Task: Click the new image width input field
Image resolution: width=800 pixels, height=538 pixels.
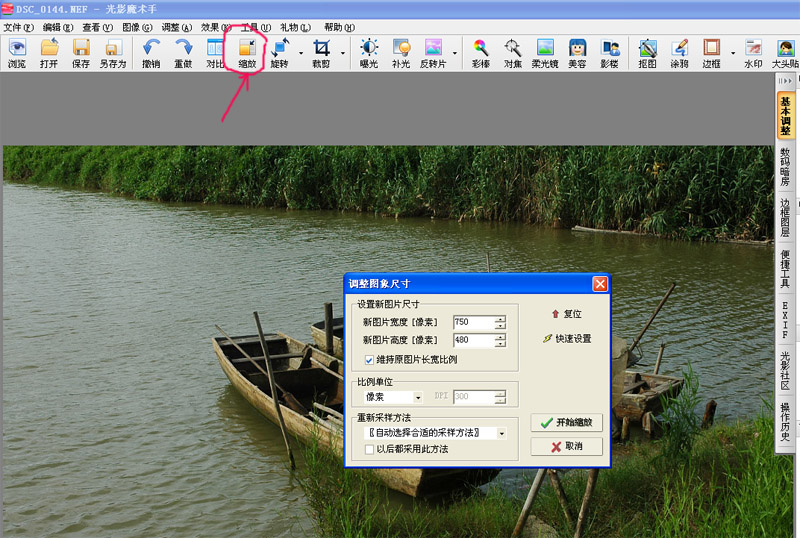Action: coord(472,323)
